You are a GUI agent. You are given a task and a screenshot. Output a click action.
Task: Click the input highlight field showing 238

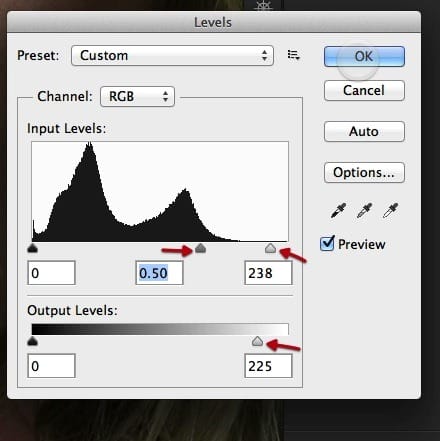pos(268,273)
